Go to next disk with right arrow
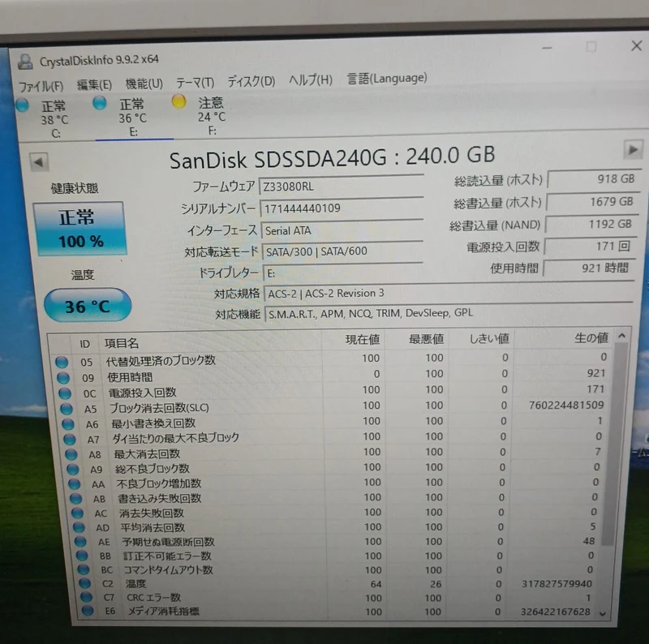Screen dimensions: 649x644 [633, 149]
